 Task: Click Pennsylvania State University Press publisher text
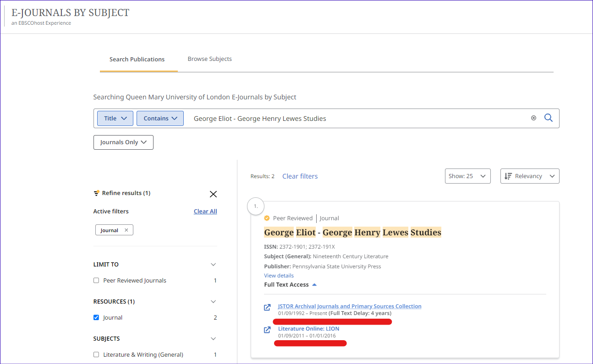[x=337, y=266]
